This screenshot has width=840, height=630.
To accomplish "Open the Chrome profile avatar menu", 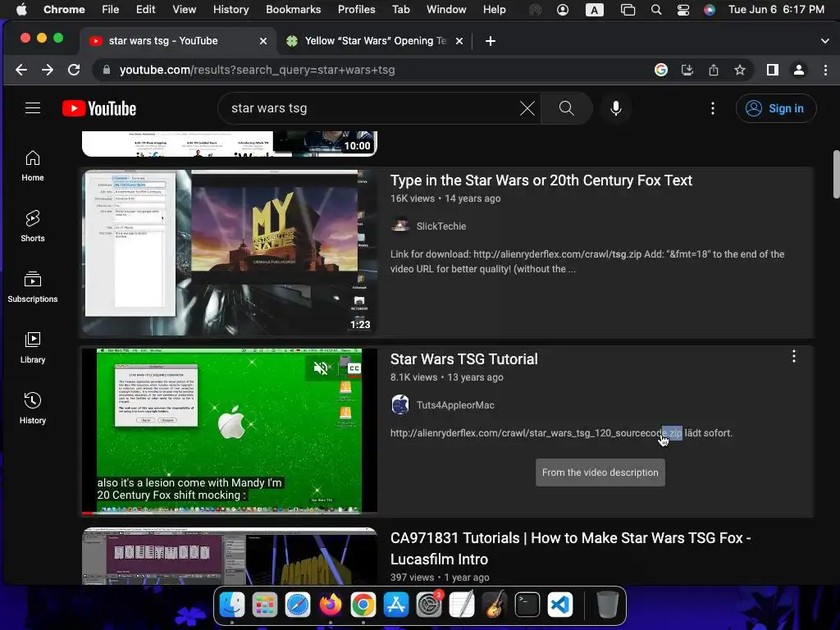I will (799, 70).
